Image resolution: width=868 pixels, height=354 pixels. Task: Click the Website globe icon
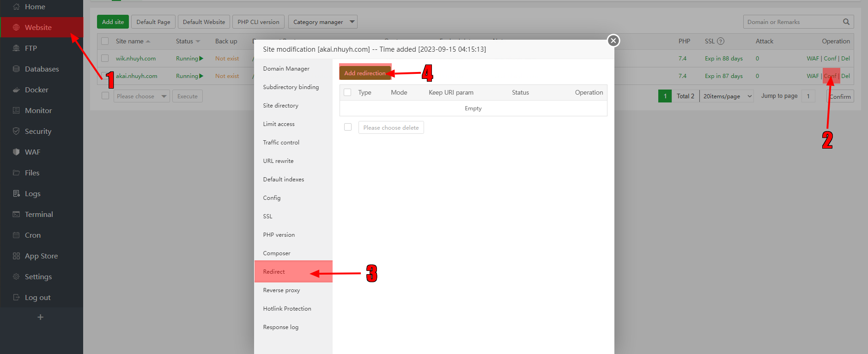[x=16, y=28]
